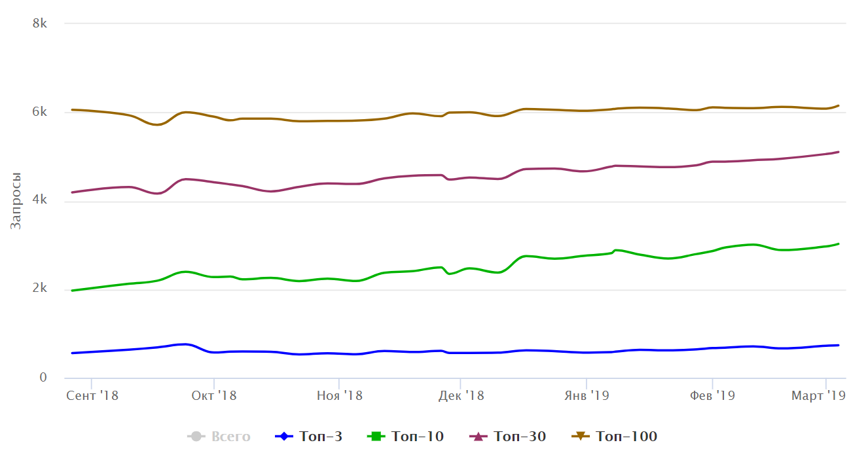Click the Фев '19 x-axis label
868x449 pixels.
click(712, 396)
